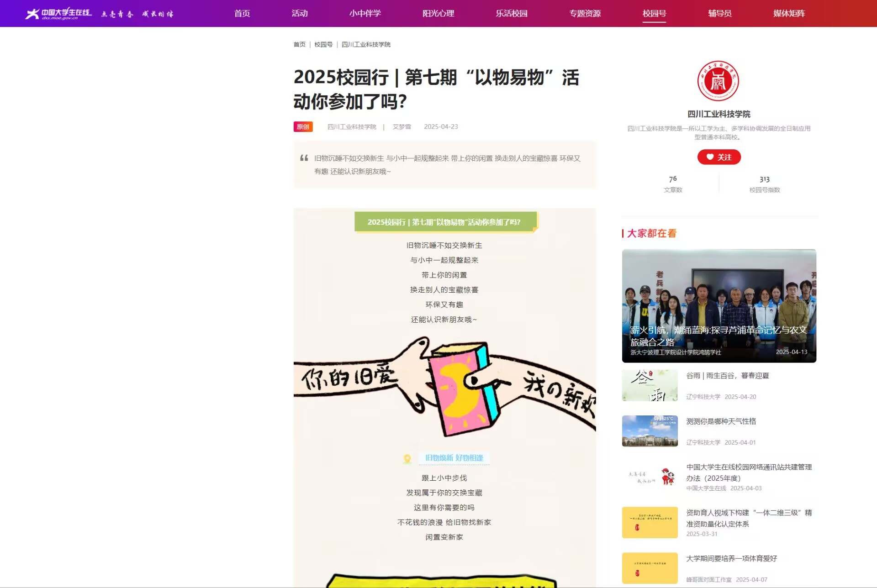Switch to the 辅导员 section
Image resolution: width=877 pixels, height=588 pixels.
point(720,13)
